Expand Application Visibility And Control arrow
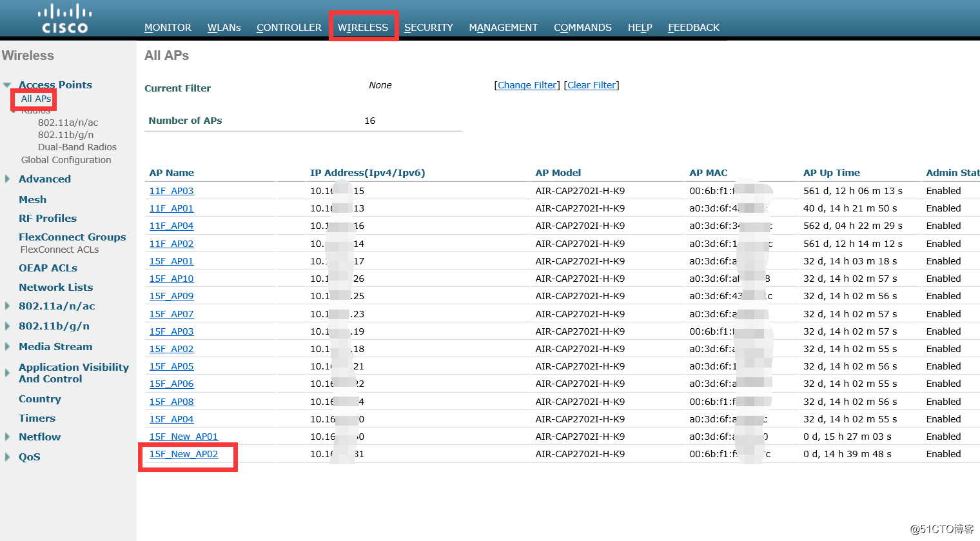Viewport: 980px width, 541px height. pyautogui.click(x=7, y=373)
